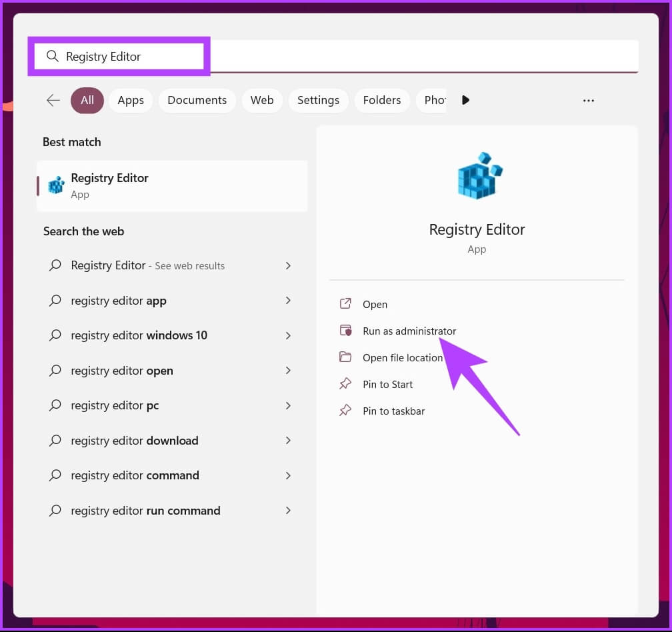Click the Pin to Start pin icon

[x=345, y=383]
